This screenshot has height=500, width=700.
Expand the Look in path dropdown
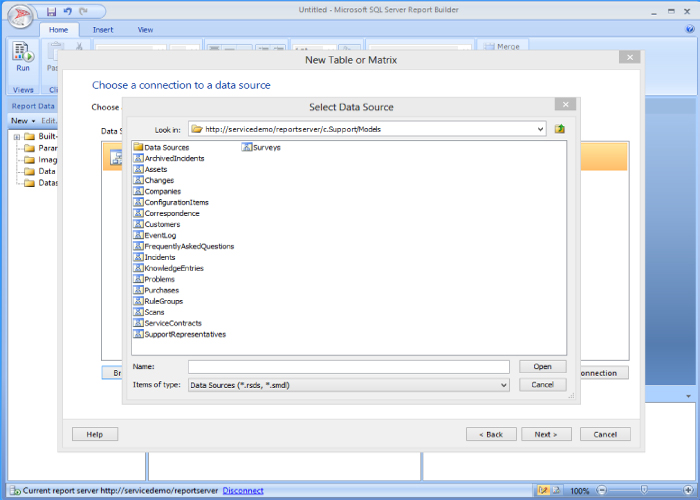[x=540, y=129]
